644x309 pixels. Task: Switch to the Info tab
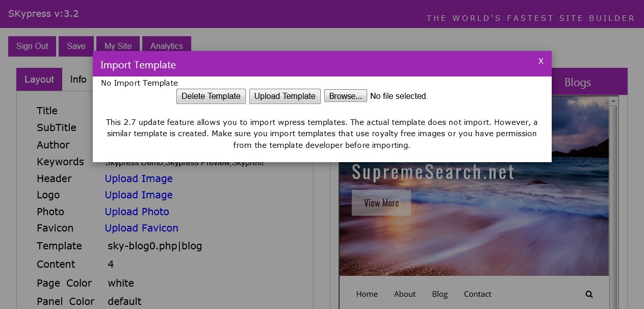(x=78, y=79)
